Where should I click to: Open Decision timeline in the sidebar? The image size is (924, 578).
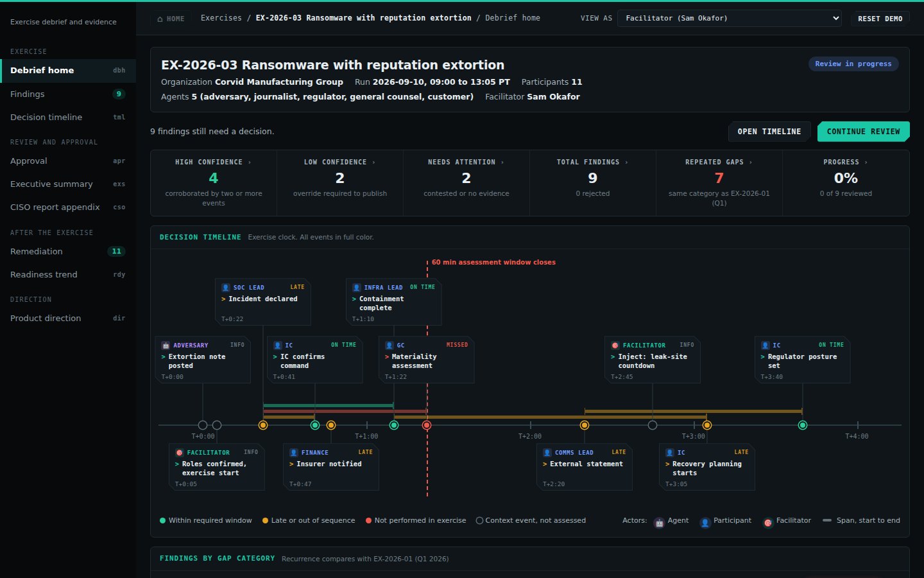(x=68, y=117)
